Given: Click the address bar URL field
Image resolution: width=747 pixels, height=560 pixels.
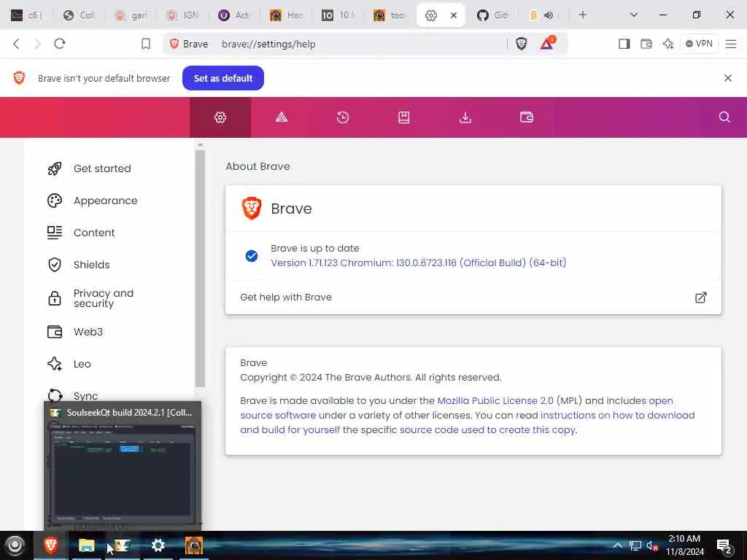Looking at the screenshot, I should [x=362, y=44].
